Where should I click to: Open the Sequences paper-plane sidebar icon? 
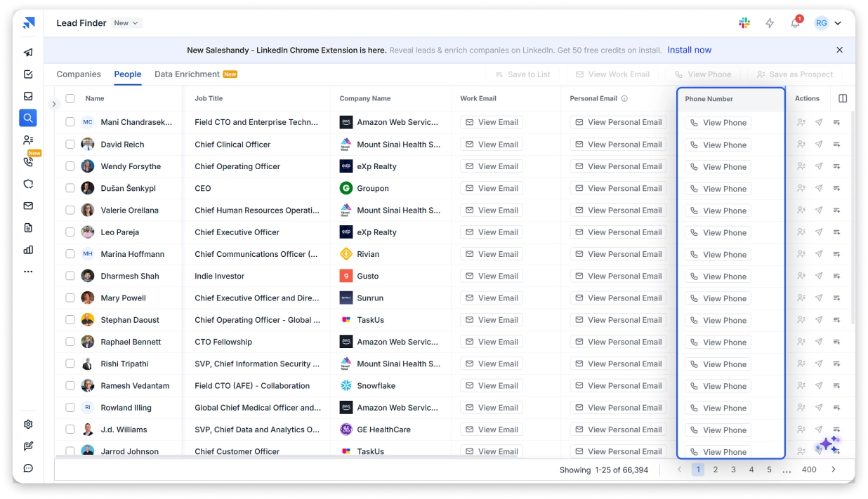[28, 53]
